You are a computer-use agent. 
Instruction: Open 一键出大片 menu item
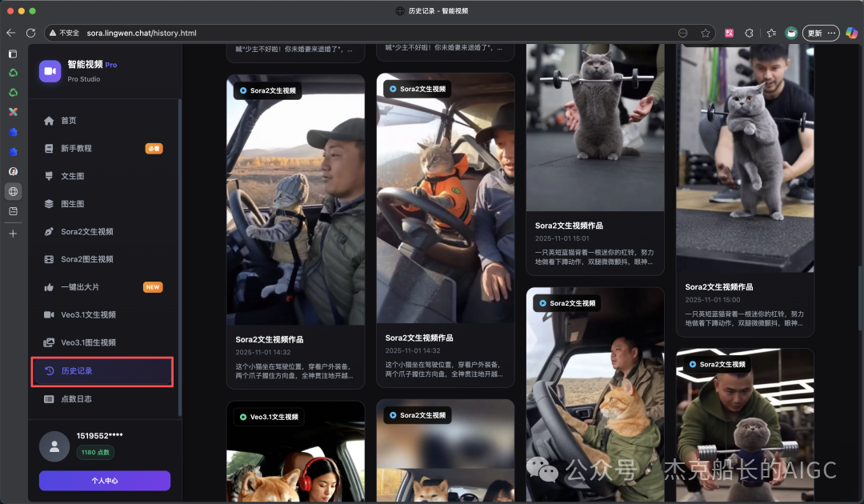coord(104,287)
